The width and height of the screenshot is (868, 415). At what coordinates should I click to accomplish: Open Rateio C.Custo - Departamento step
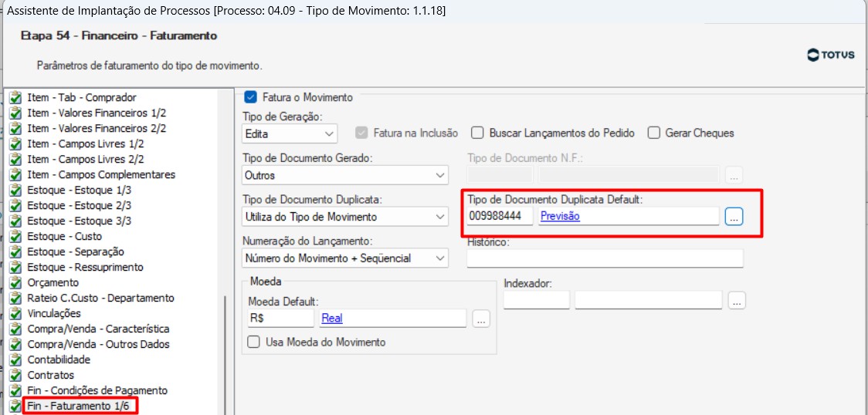[x=100, y=299]
